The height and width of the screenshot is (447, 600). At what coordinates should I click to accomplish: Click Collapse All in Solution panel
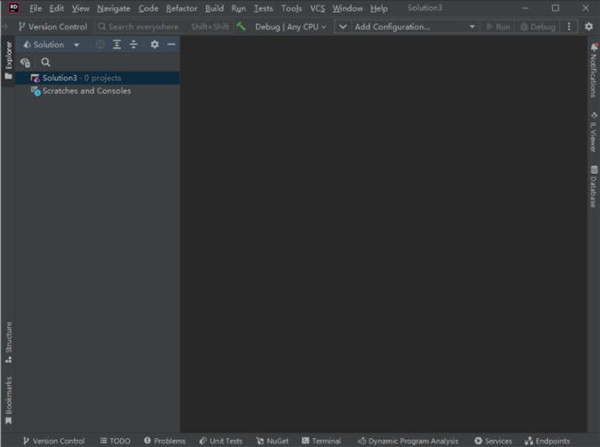click(134, 45)
